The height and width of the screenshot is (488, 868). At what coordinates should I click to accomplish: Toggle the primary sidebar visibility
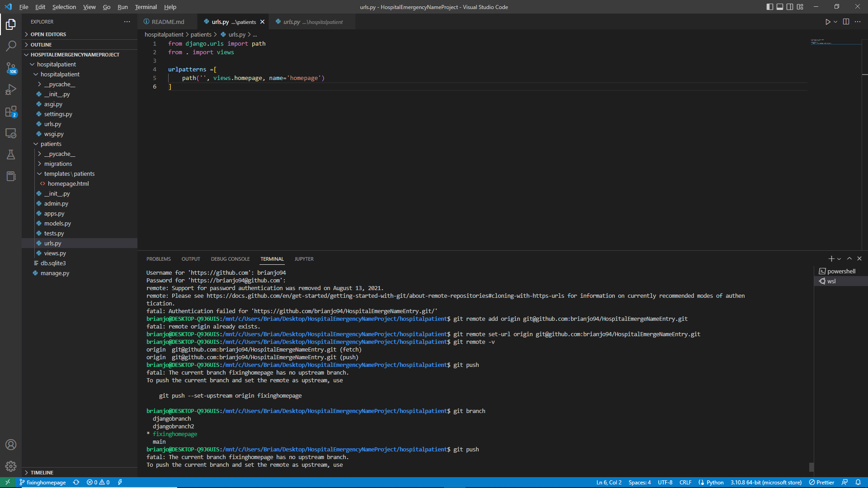(769, 7)
